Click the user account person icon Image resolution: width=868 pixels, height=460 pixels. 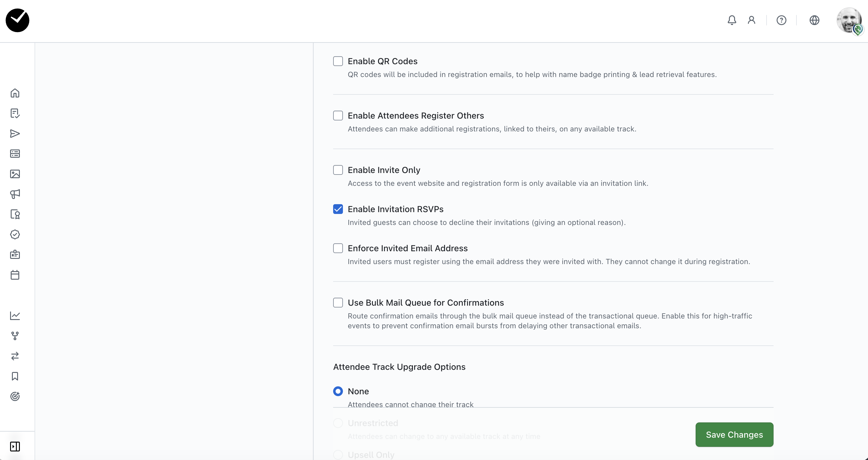click(752, 20)
